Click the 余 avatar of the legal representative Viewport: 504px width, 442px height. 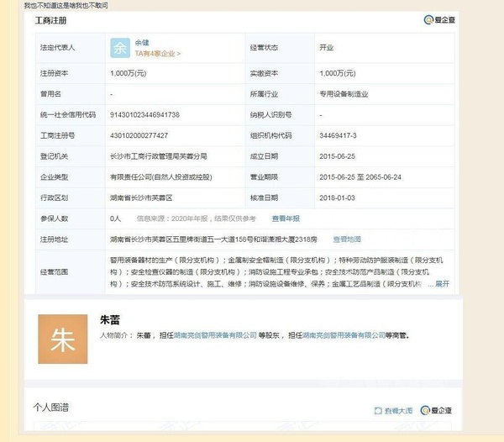[121, 47]
